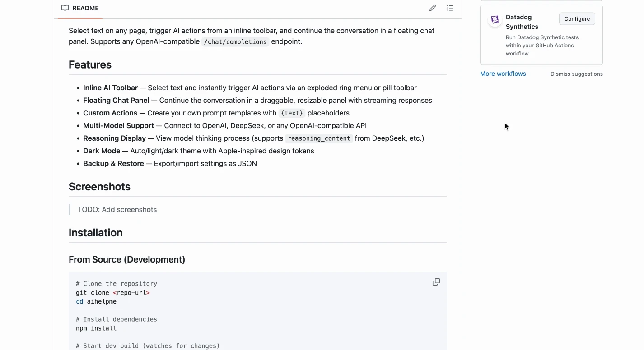Jump to the Features heading
The image size is (644, 350).
pos(90,64)
